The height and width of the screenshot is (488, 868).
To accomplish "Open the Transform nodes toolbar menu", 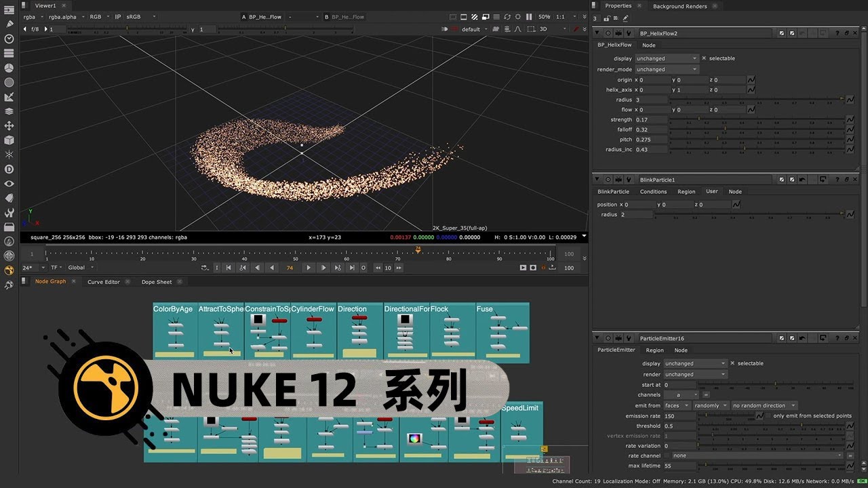I will (x=9, y=125).
